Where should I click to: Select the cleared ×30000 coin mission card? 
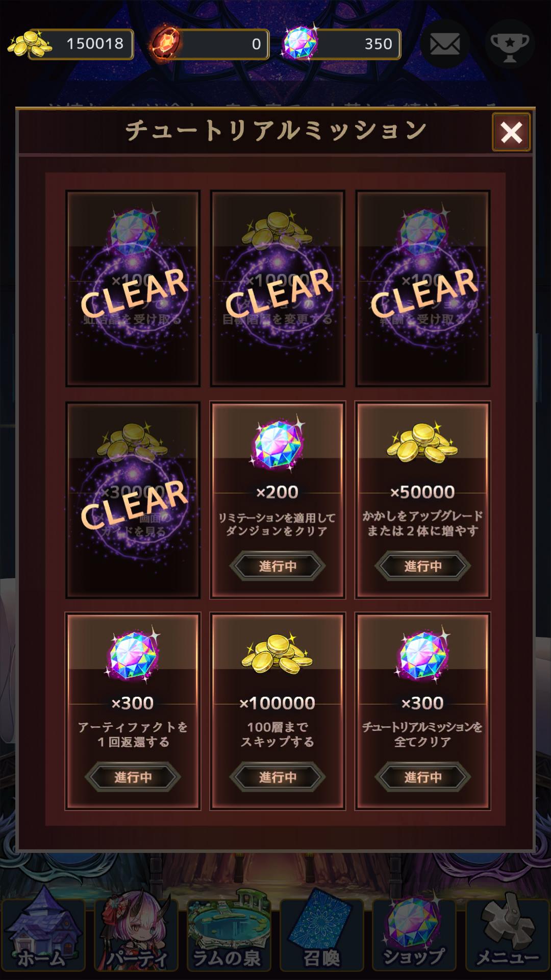pyautogui.click(x=133, y=500)
